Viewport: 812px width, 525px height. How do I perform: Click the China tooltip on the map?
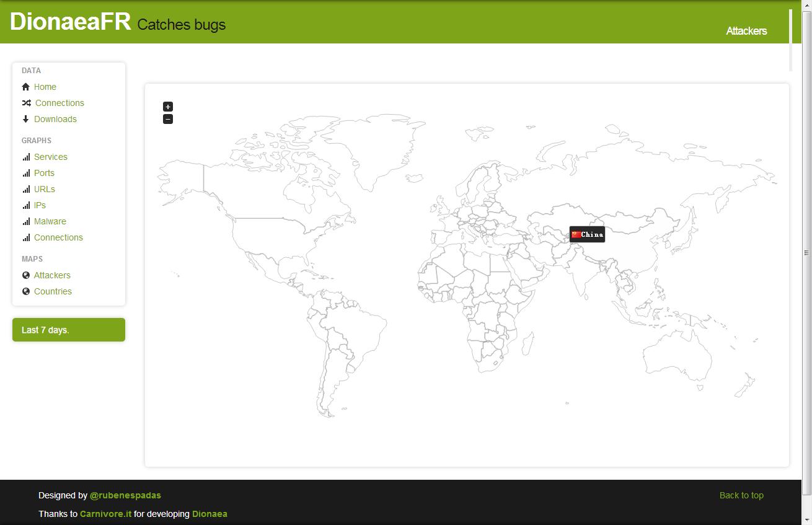click(x=587, y=234)
